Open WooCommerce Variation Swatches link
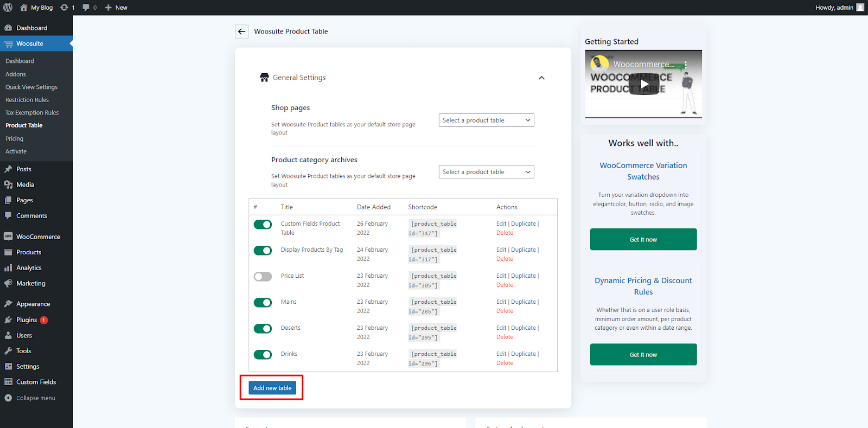Screen dimensions: 868x428 click(643, 171)
